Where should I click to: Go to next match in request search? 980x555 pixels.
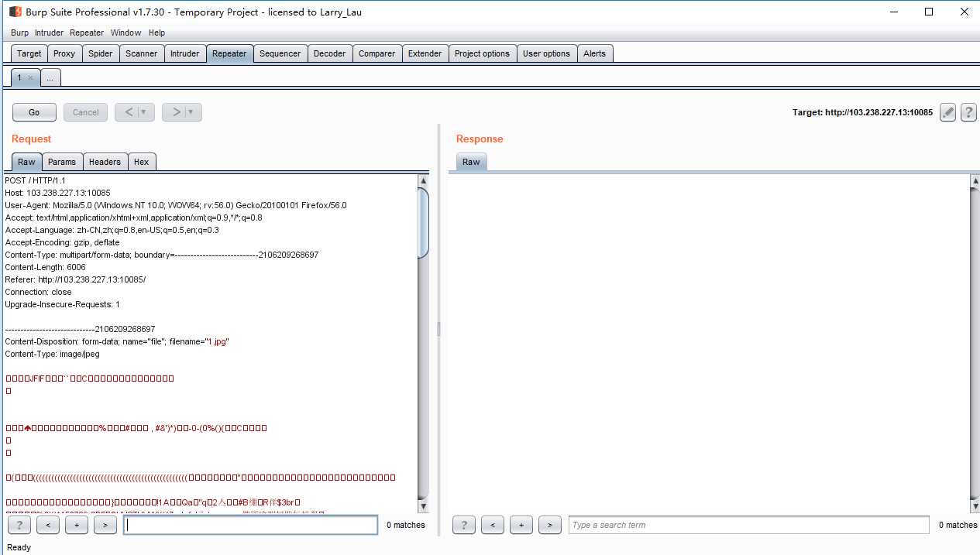[x=105, y=525]
